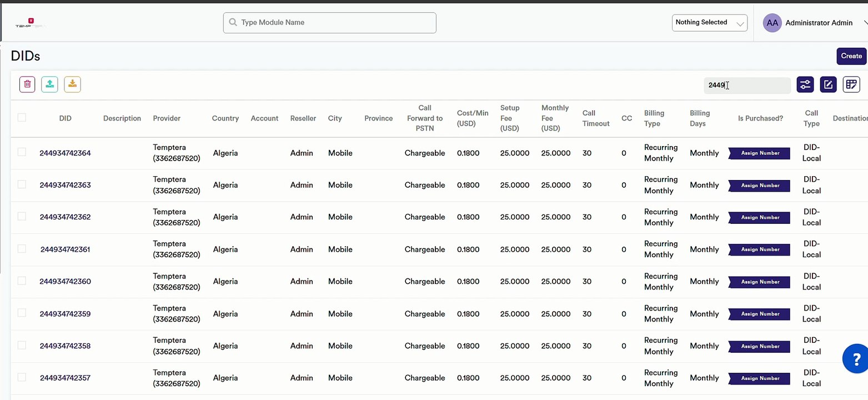Click the Monthly Fee (USD) column header
The image size is (868, 400).
[x=555, y=118]
